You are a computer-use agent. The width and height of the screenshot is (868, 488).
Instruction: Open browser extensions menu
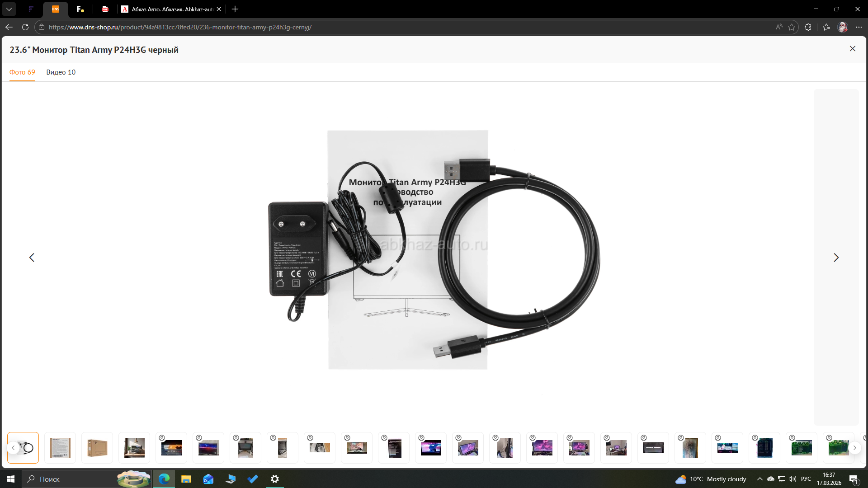point(808,27)
